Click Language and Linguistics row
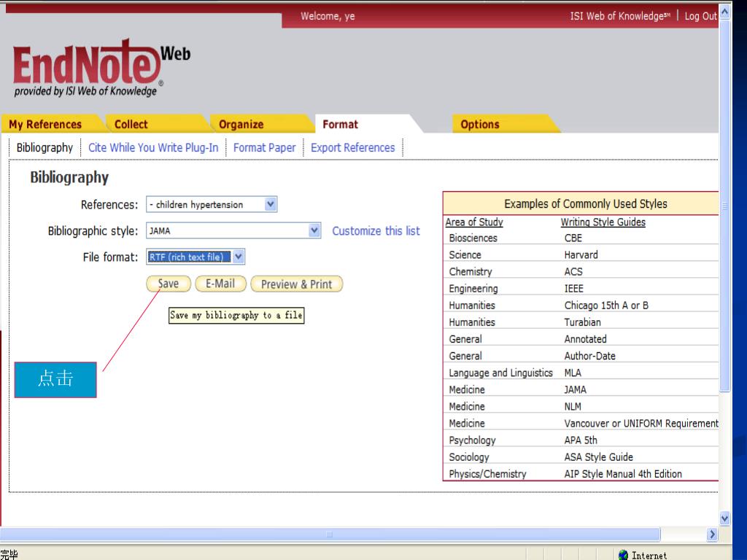Viewport: 747px width, 560px height. [x=500, y=373]
